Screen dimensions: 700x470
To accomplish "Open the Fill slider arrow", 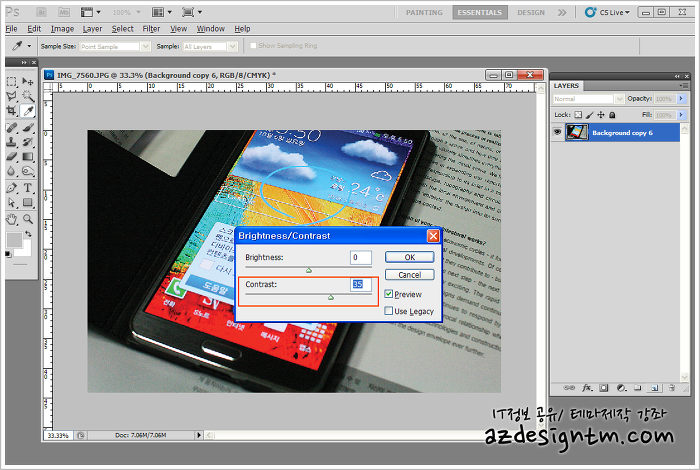I will (681, 115).
